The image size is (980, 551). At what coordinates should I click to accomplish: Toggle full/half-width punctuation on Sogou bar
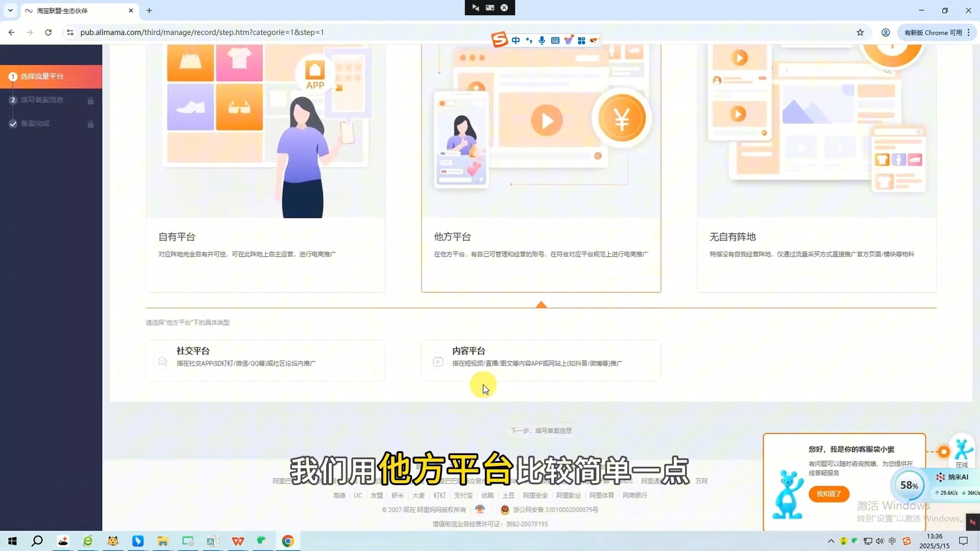pyautogui.click(x=529, y=40)
